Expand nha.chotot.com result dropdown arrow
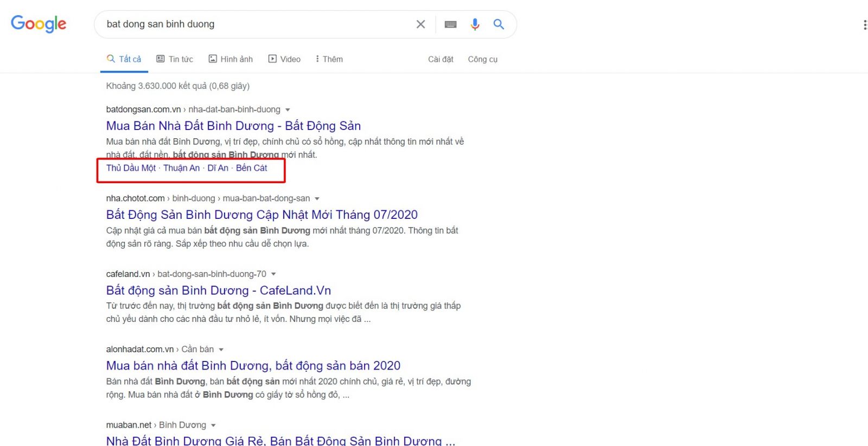868x446 pixels. [317, 199]
